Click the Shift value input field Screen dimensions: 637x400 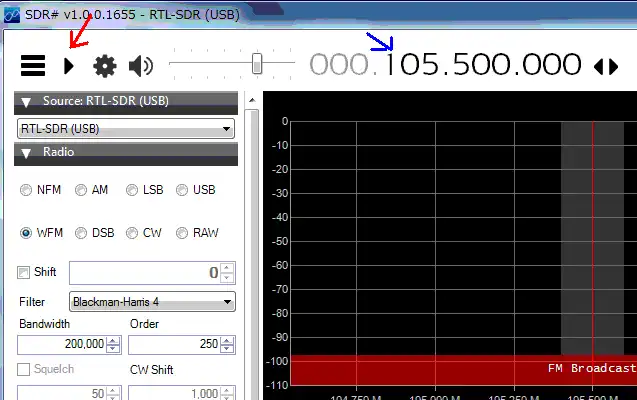pos(145,273)
